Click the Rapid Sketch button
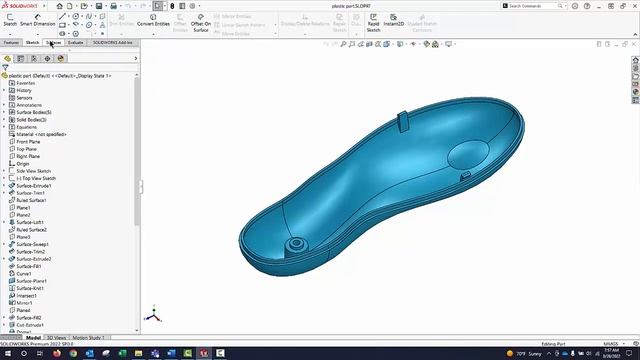The width and height of the screenshot is (640, 360). point(373,23)
